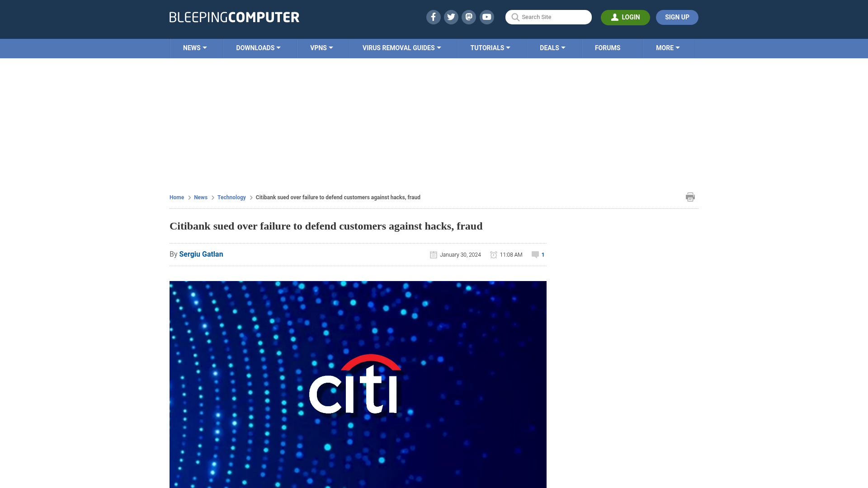868x488 pixels.
Task: Click the Technology breadcrumb link
Action: pyautogui.click(x=231, y=197)
